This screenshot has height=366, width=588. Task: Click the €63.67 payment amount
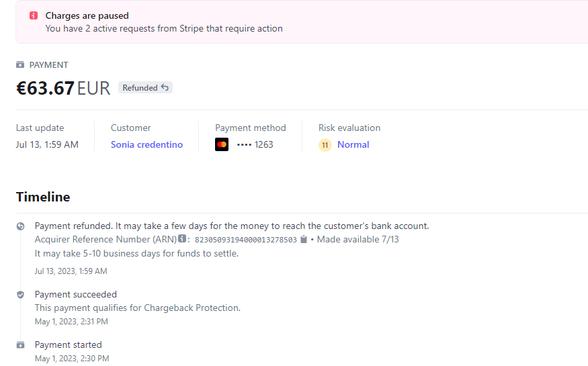pyautogui.click(x=45, y=88)
